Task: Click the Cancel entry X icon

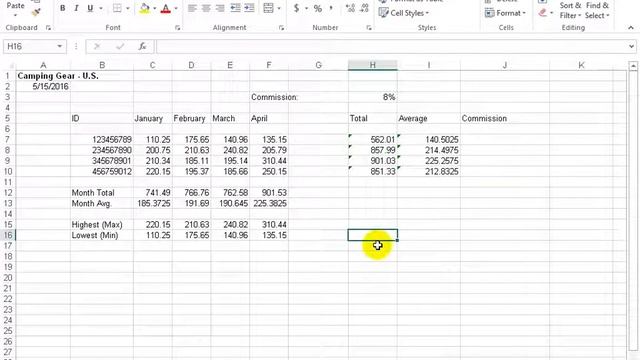Action: 97,46
